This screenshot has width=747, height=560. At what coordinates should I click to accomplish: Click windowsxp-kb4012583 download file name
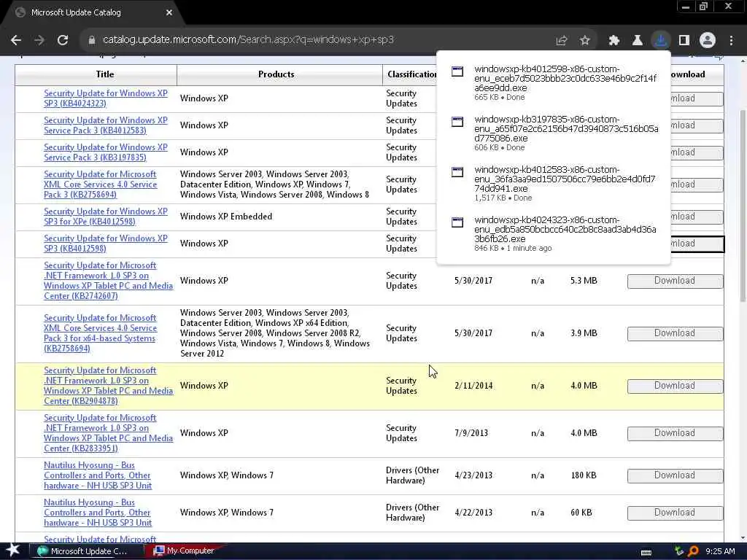click(x=565, y=179)
